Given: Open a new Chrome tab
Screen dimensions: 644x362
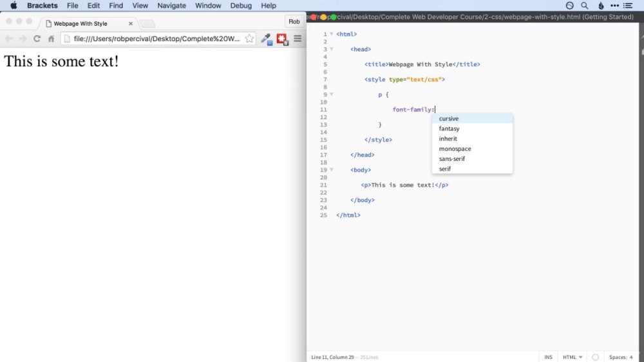Looking at the screenshot, I should pos(147,24).
